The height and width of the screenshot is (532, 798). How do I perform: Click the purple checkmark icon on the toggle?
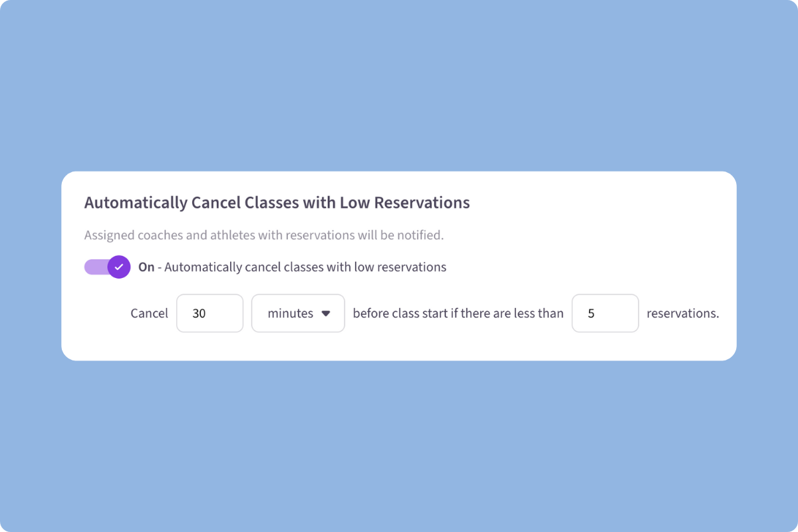[120, 267]
